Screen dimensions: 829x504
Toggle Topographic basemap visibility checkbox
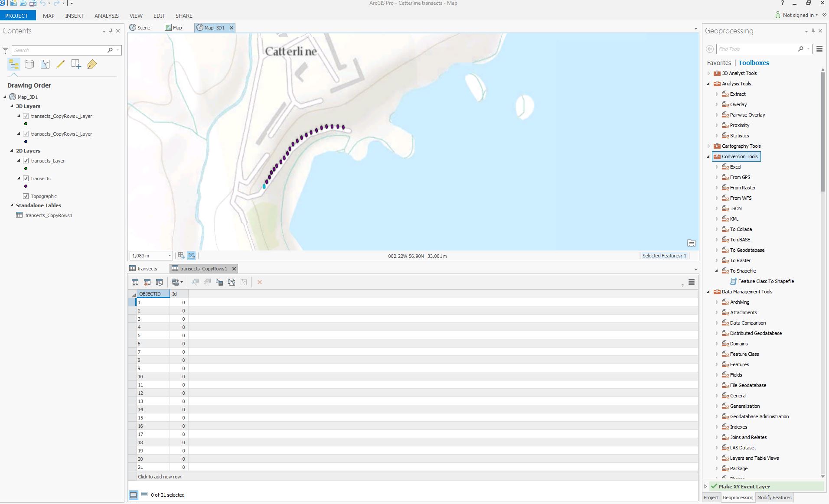(x=26, y=196)
